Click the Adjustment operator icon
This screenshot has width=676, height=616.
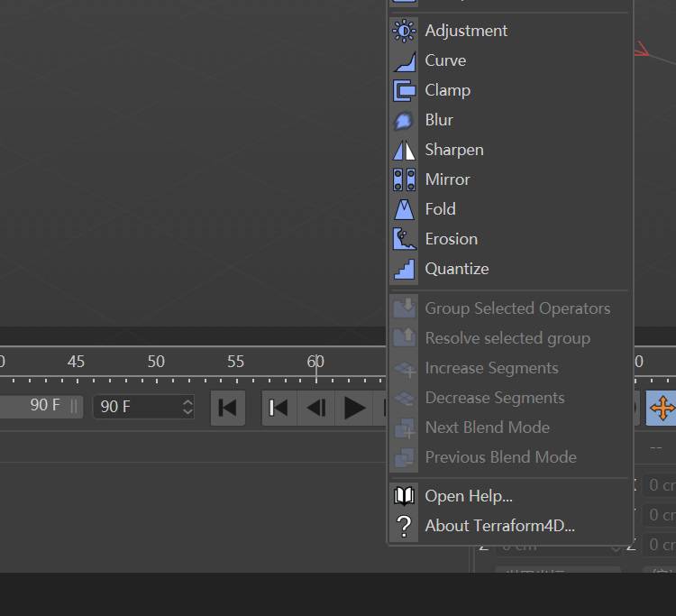tap(404, 31)
